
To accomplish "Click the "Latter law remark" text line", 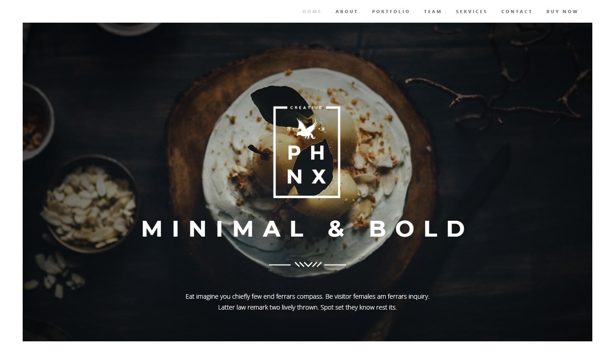I will pyautogui.click(x=307, y=307).
